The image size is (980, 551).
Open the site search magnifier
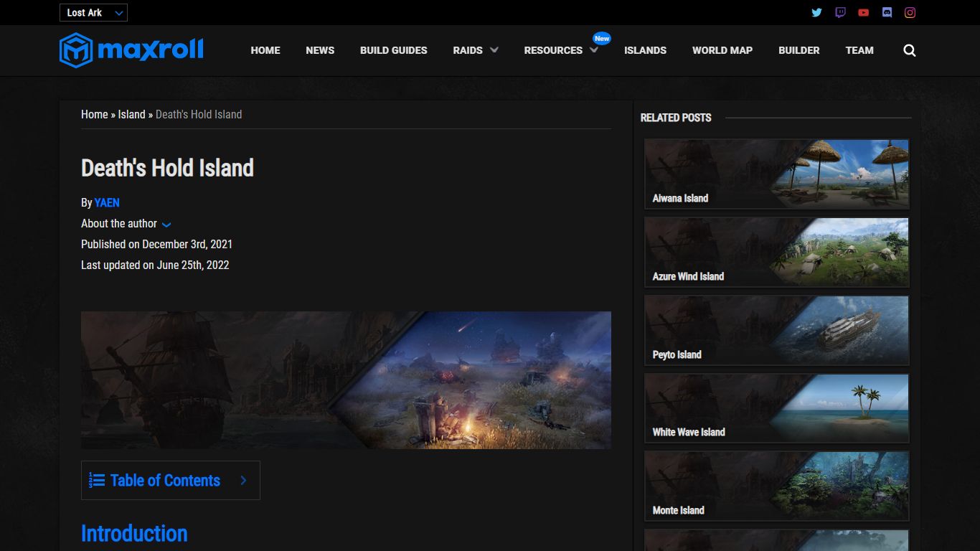(x=910, y=50)
